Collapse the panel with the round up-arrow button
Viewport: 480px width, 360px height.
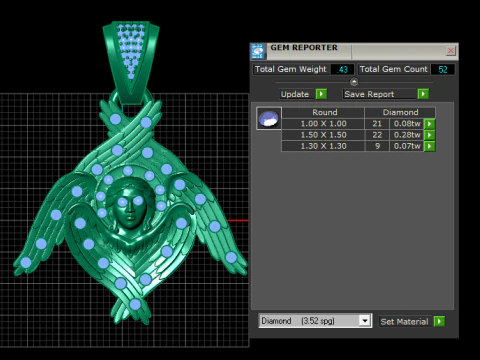[x=354, y=82]
